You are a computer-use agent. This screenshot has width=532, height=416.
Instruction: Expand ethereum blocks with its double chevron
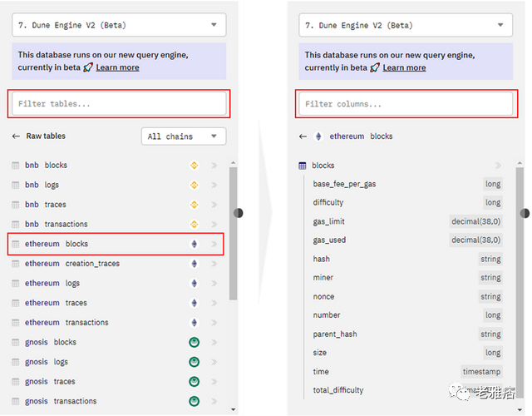(214, 244)
